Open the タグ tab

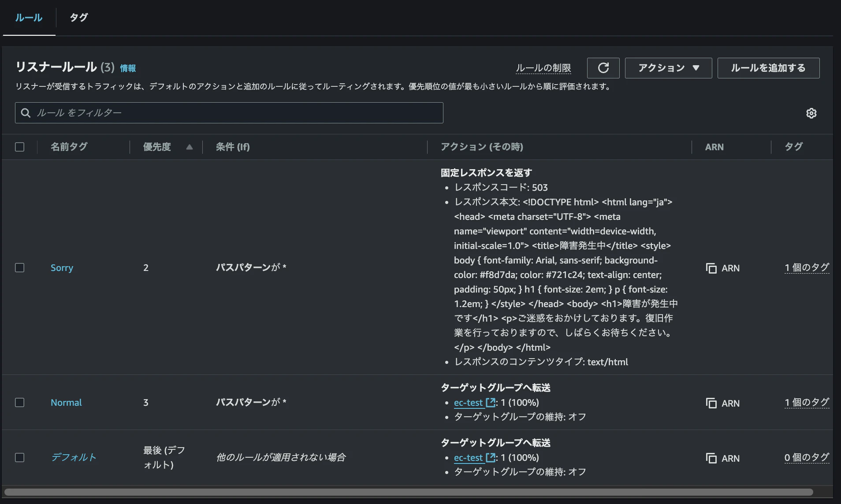point(79,18)
